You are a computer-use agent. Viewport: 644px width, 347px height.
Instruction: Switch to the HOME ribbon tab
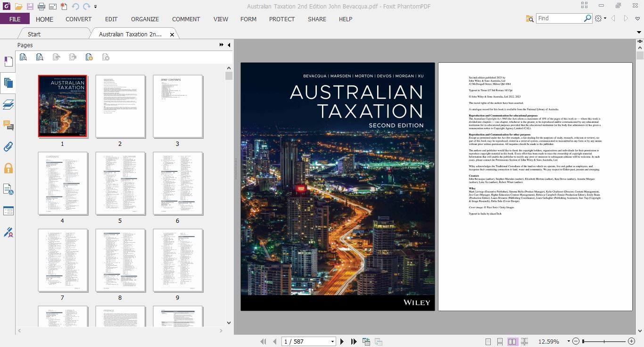tap(44, 19)
